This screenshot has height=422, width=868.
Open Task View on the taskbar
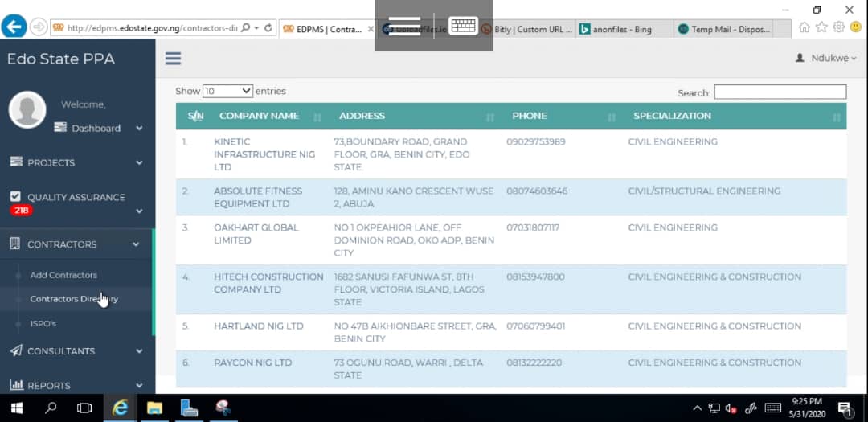(84, 408)
